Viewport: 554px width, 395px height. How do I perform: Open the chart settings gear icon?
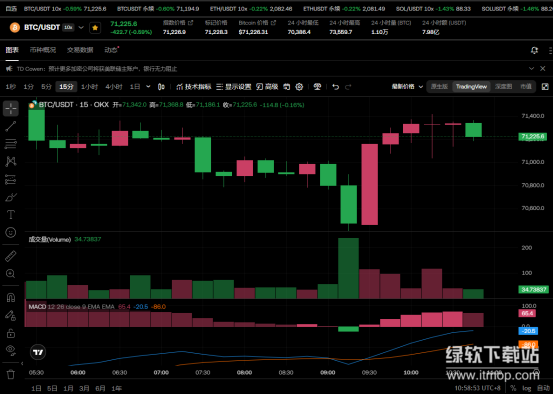[299, 87]
